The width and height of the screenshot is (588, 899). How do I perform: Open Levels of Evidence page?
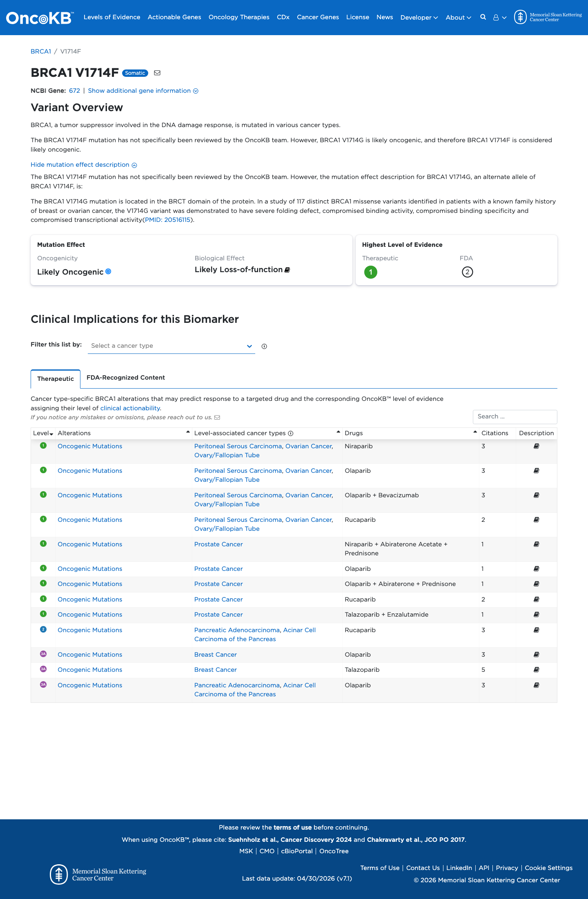(x=112, y=17)
